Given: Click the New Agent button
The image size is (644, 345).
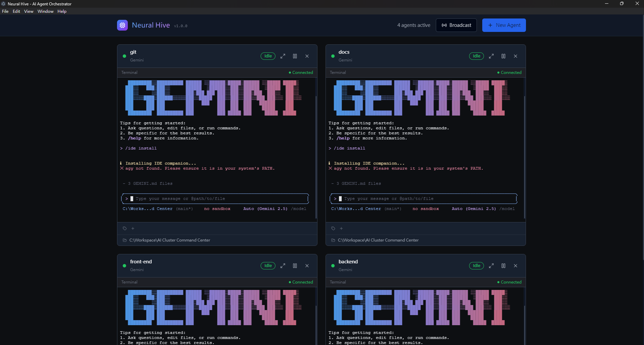Looking at the screenshot, I should click(x=504, y=25).
